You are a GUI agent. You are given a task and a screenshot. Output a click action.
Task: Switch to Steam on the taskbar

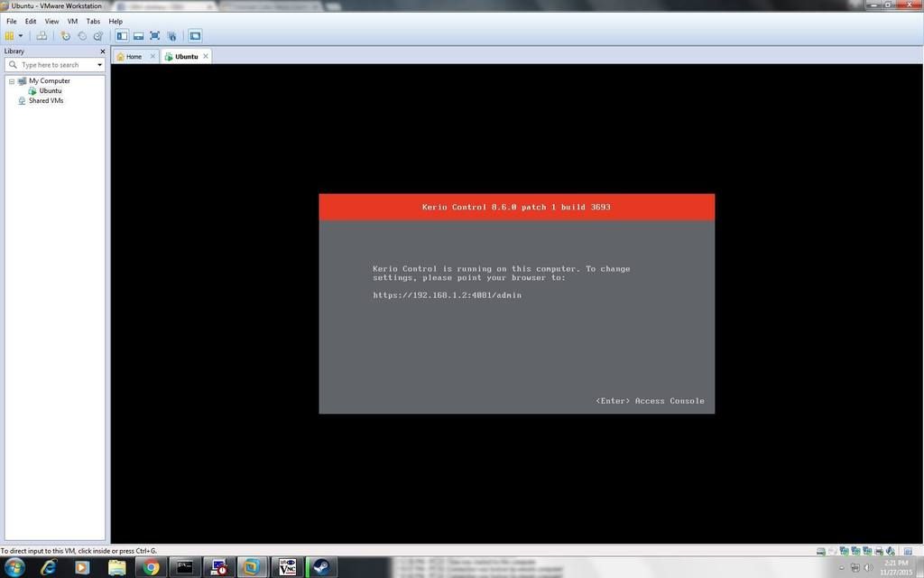(x=321, y=567)
